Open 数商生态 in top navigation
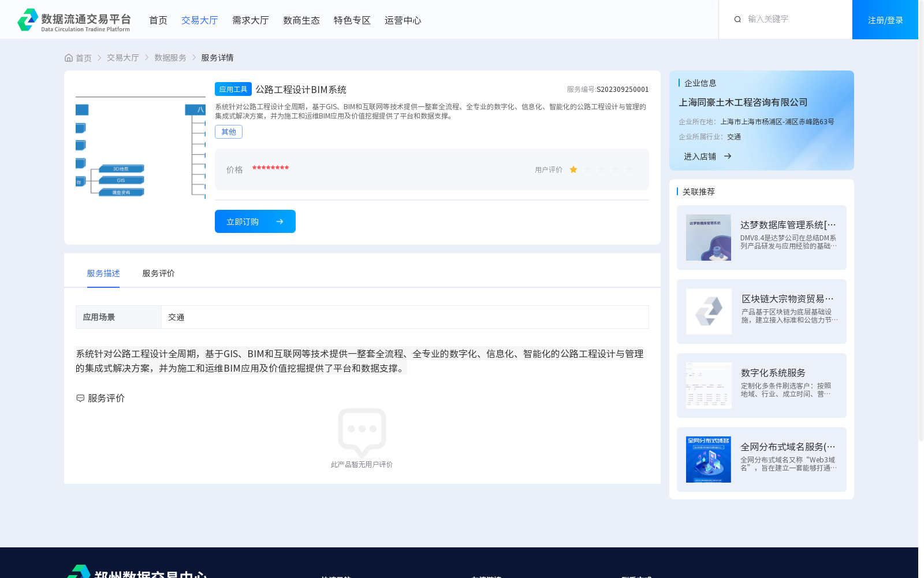The width and height of the screenshot is (924, 578). (301, 20)
